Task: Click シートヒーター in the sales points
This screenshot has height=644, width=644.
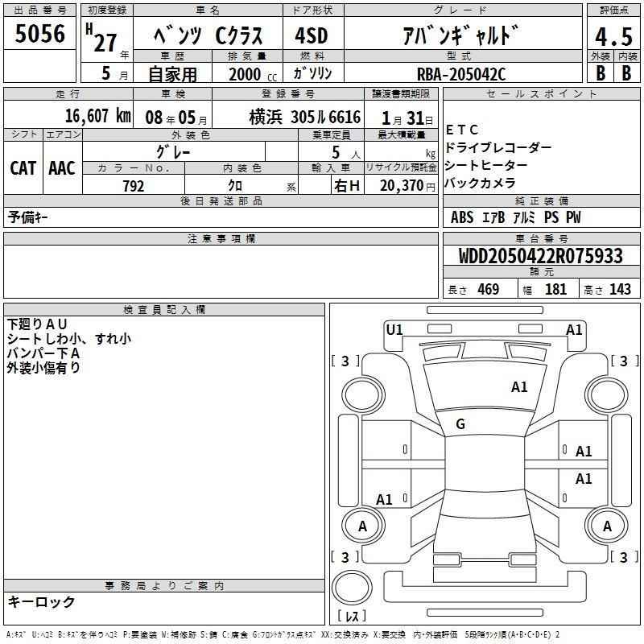Action: [x=486, y=165]
